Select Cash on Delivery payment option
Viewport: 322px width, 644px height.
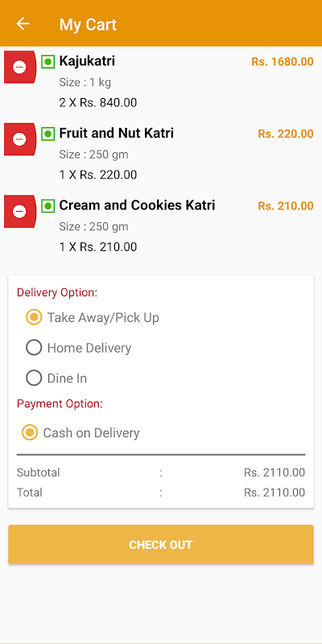point(80,433)
